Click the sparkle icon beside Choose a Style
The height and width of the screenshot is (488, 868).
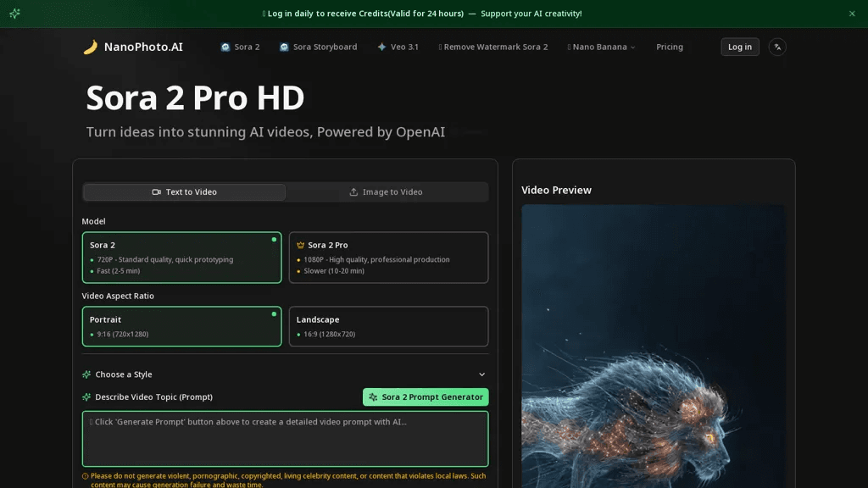(86, 374)
